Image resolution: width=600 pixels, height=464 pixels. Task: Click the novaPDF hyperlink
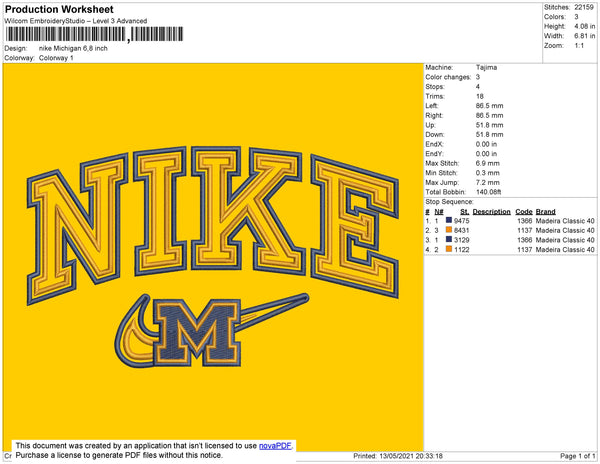click(x=275, y=446)
